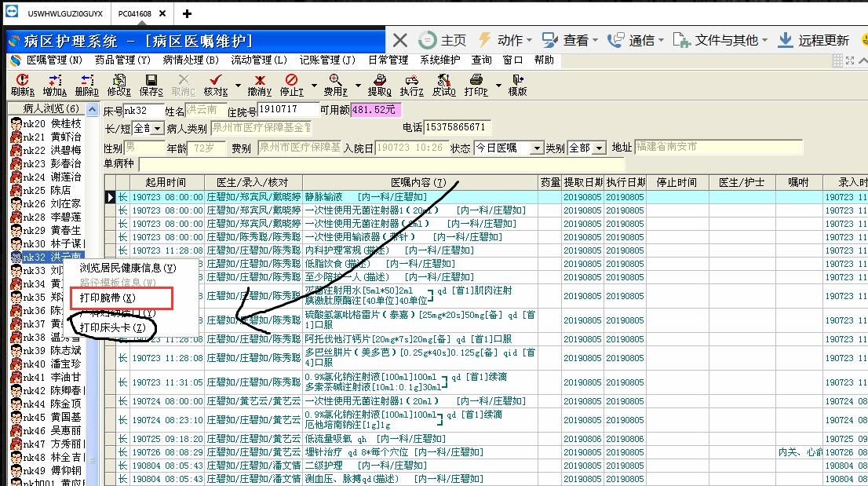Image resolution: width=868 pixels, height=486 pixels.
Task: Expand arrow next to 停止 button
Action: 314,86
